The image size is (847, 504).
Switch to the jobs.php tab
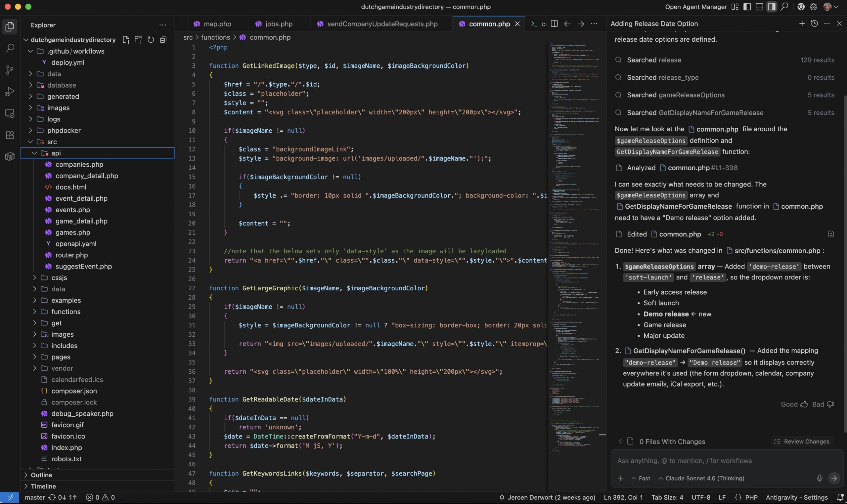click(279, 24)
